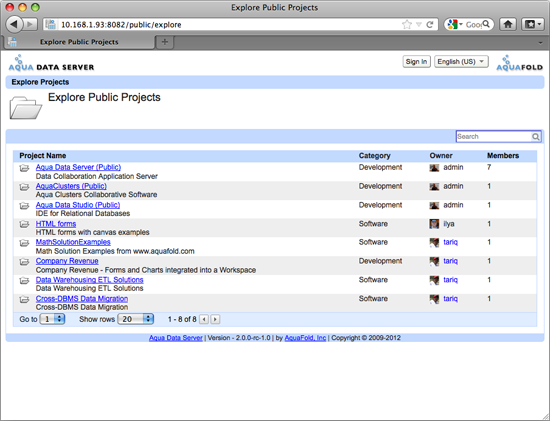This screenshot has height=421, width=550.
Task: Open the Show rows dropdown set to 20
Action: pyautogui.click(x=135, y=319)
